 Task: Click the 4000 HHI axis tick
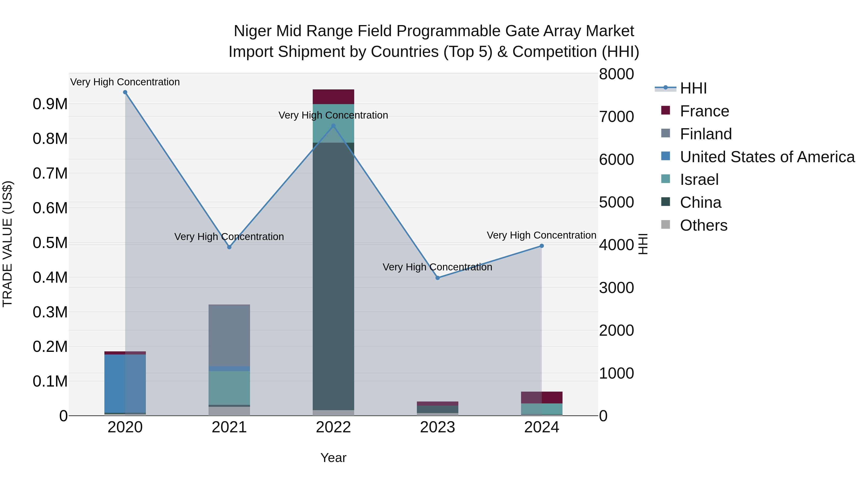(617, 245)
